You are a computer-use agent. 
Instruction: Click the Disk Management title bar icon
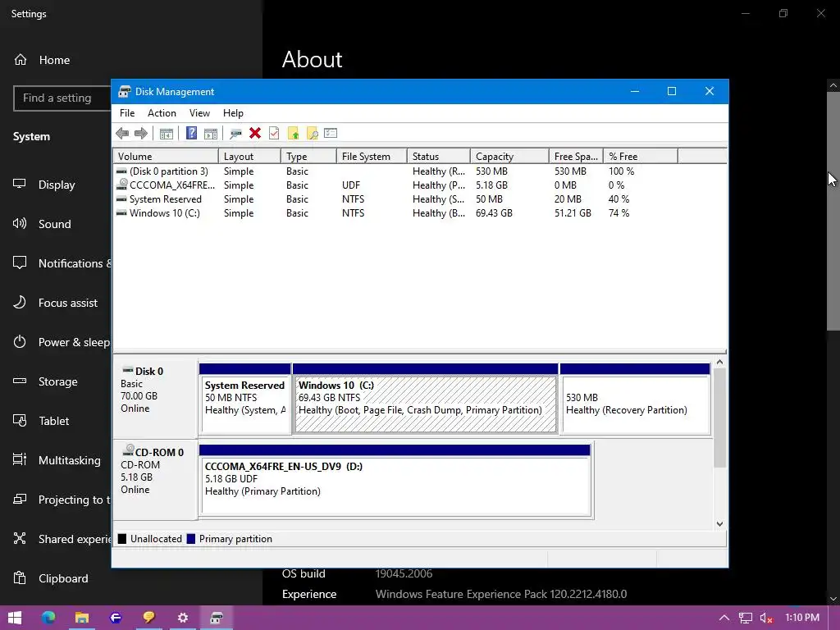coord(125,92)
